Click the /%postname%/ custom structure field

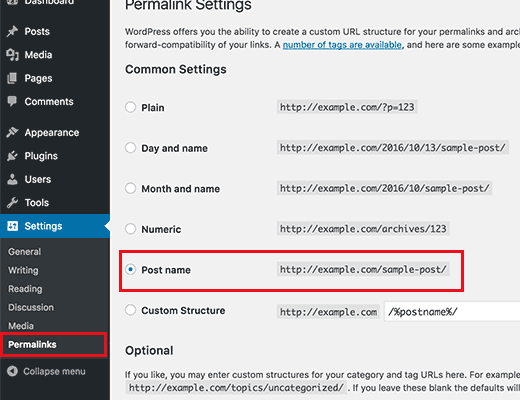coord(452,312)
